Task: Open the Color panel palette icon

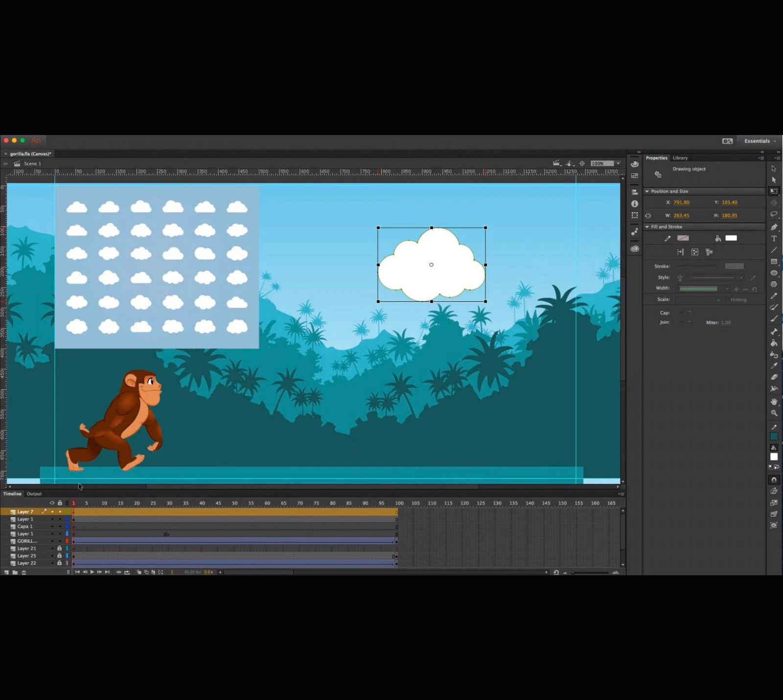Action: point(635,164)
